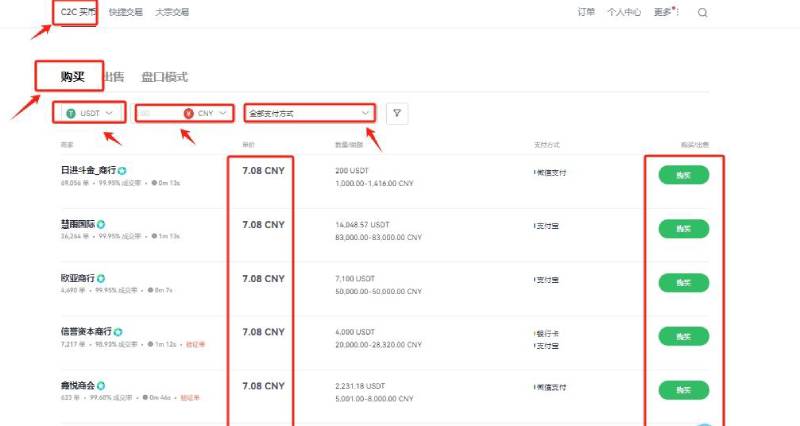This screenshot has height=426, width=800.
Task: Open the CNY currency dropdown
Action: [208, 113]
